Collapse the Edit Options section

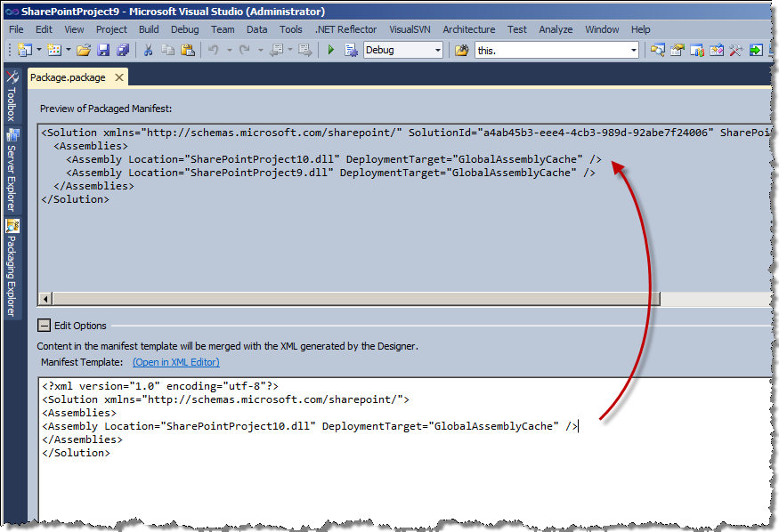click(x=45, y=326)
